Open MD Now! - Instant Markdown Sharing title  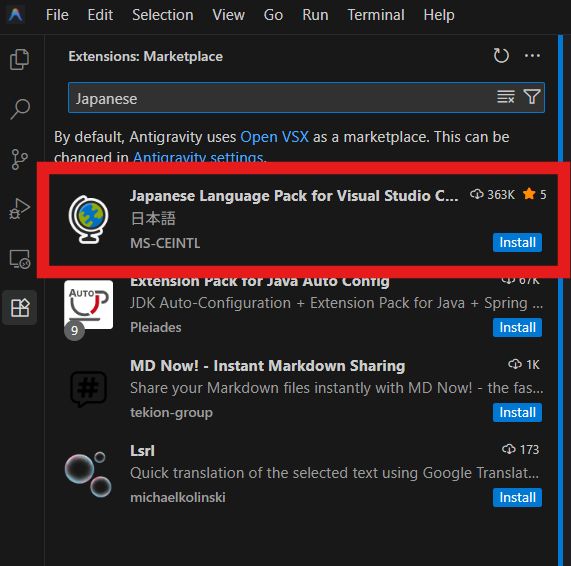tap(267, 366)
